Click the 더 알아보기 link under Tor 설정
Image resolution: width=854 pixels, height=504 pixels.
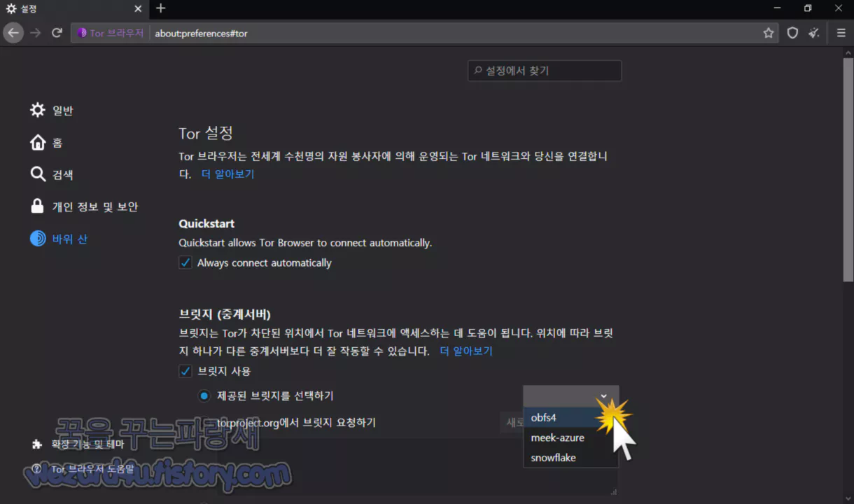tap(227, 173)
